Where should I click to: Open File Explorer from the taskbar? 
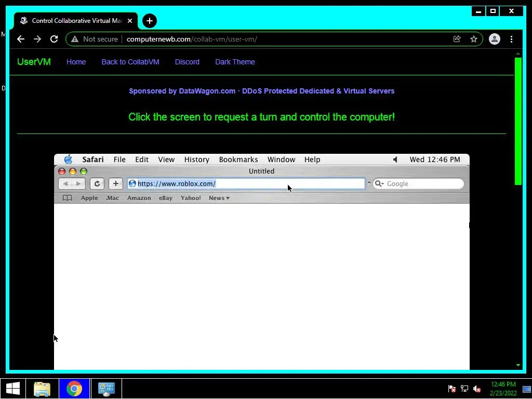click(x=42, y=389)
